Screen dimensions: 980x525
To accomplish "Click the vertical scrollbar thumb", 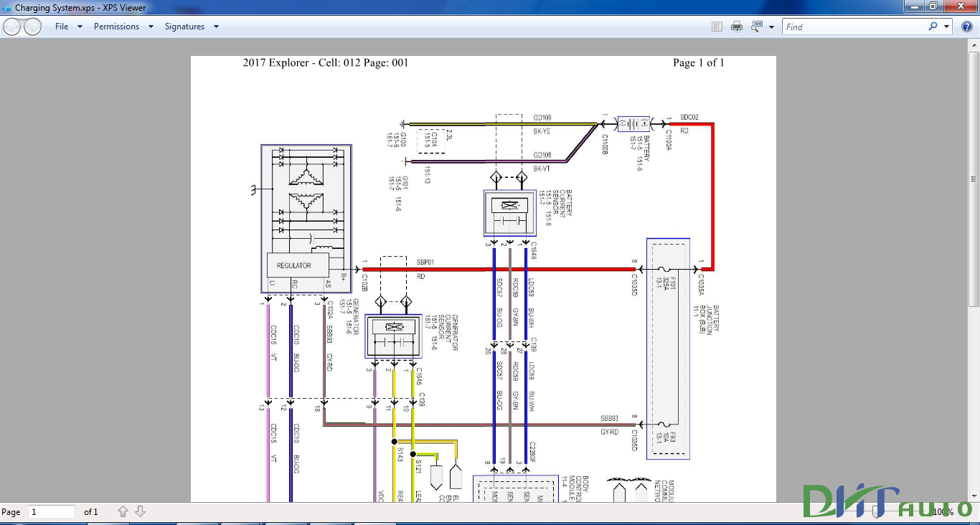I will pyautogui.click(x=974, y=180).
